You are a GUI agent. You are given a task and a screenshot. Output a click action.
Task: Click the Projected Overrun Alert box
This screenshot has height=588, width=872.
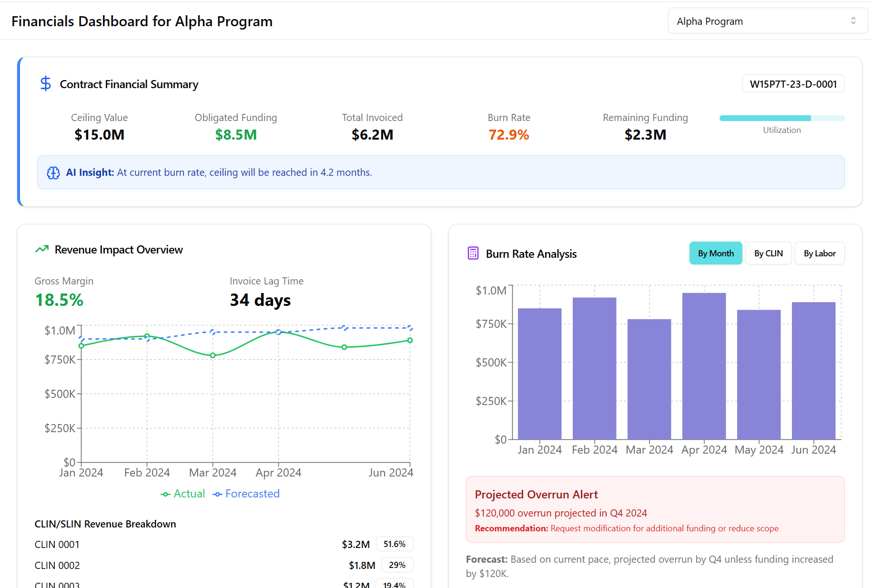655,509
